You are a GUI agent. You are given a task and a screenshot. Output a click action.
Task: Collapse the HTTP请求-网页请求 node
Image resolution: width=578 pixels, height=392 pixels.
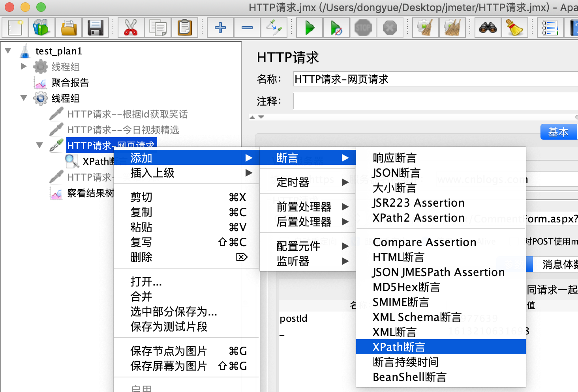(39, 145)
